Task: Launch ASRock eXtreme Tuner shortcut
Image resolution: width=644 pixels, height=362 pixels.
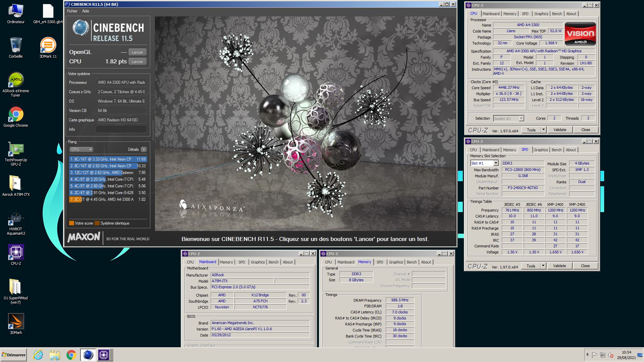Action: (x=16, y=84)
